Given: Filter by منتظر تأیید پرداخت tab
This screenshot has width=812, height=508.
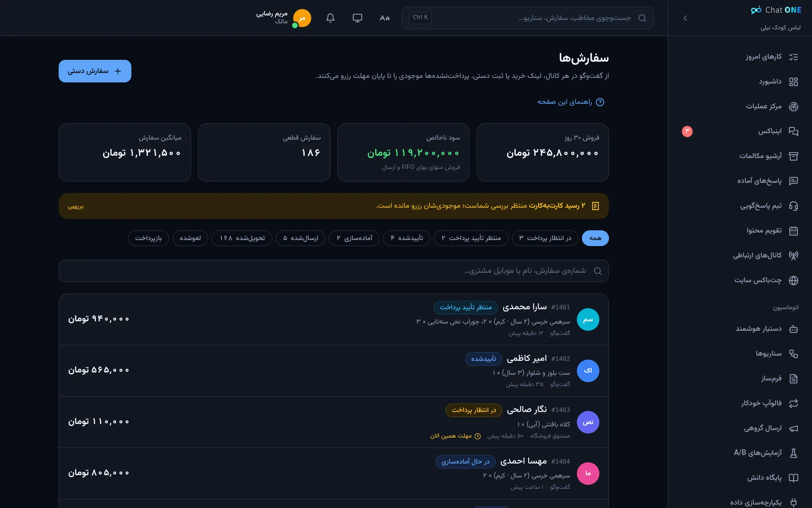Looking at the screenshot, I should 471,238.
